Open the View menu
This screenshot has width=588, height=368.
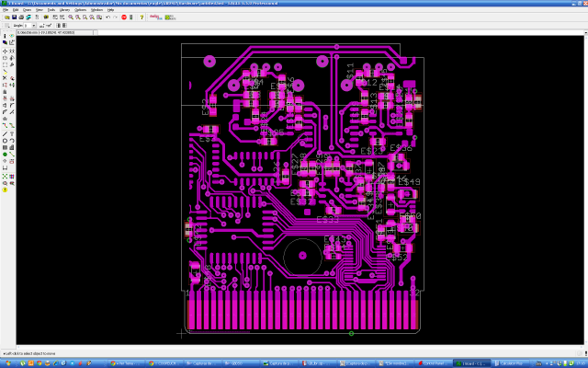tap(39, 9)
